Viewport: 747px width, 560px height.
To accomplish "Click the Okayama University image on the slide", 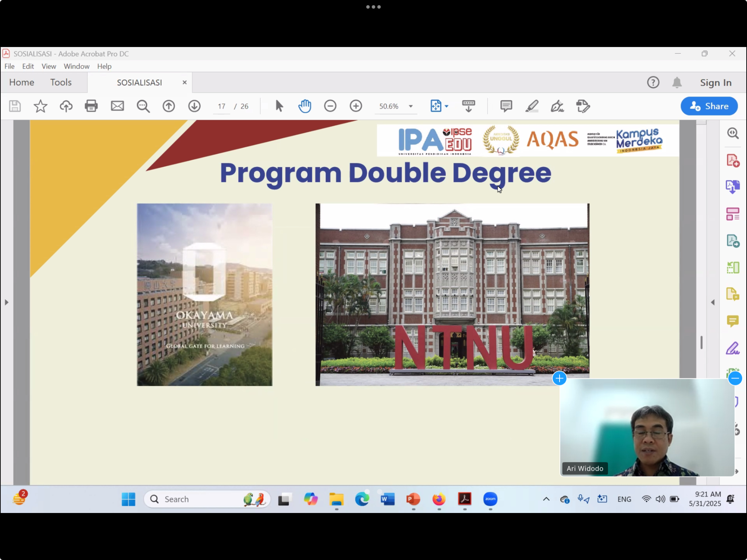I will 204,295.
